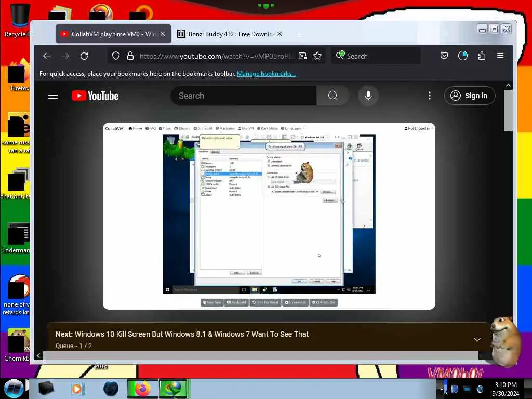Click horizontal scrollbar left arrow

pyautogui.click(x=38, y=355)
